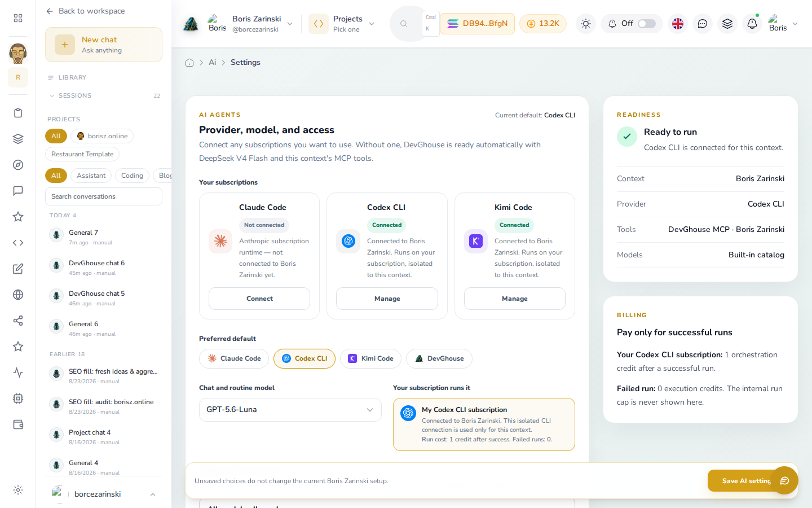Open the Projects 'Pick one' dropdown
This screenshot has width=812, height=508.
342,24
